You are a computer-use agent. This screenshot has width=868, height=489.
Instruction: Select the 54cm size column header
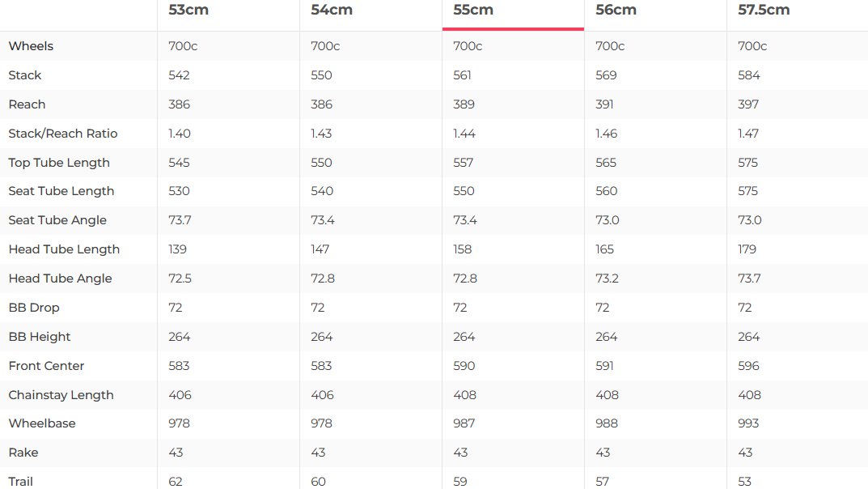332,11
